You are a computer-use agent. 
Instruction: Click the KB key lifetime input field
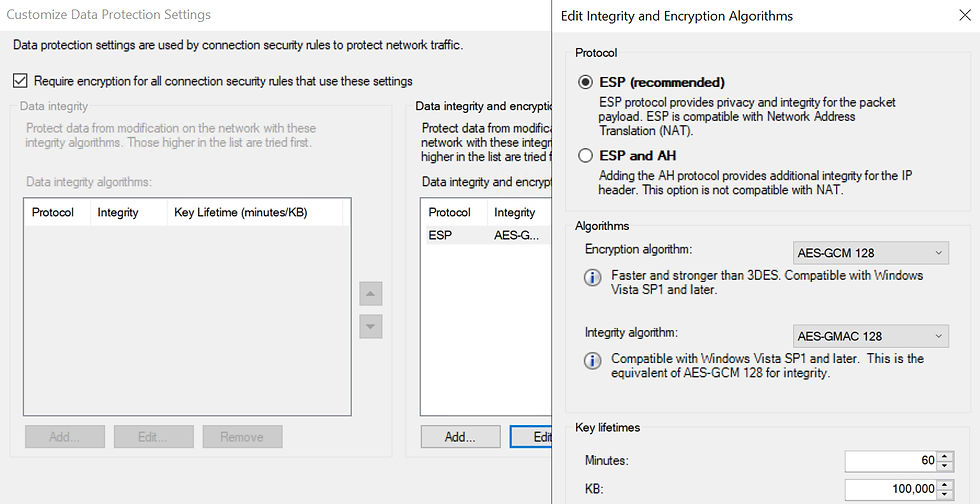(x=890, y=489)
